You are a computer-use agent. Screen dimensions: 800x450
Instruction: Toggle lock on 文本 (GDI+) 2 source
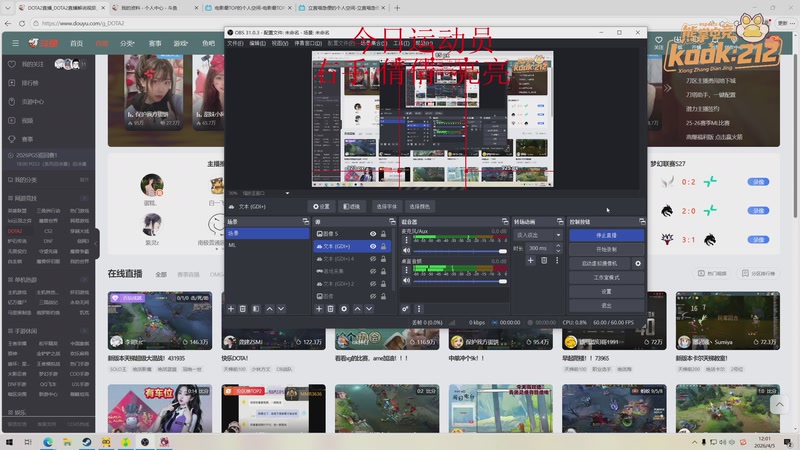383,284
